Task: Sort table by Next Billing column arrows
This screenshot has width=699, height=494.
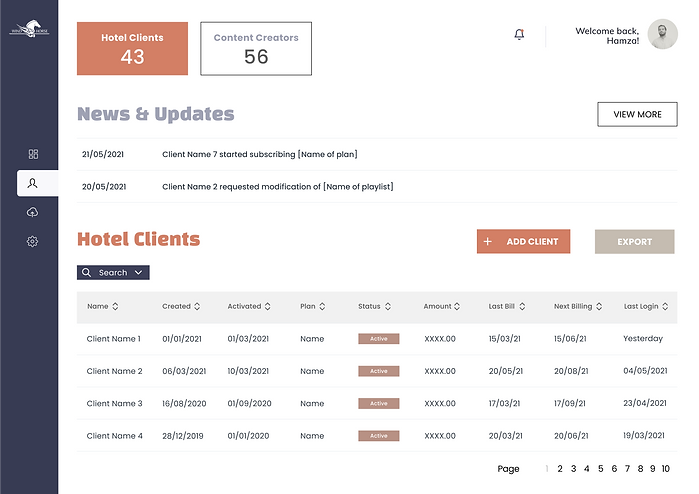Action: click(x=599, y=306)
